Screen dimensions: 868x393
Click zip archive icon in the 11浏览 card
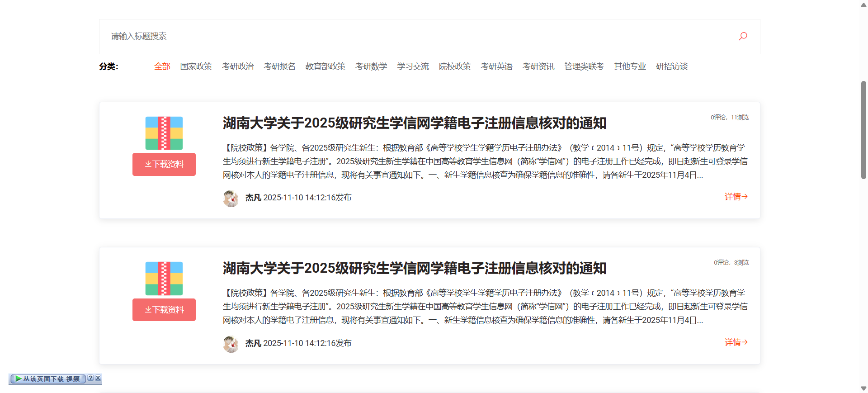(164, 133)
